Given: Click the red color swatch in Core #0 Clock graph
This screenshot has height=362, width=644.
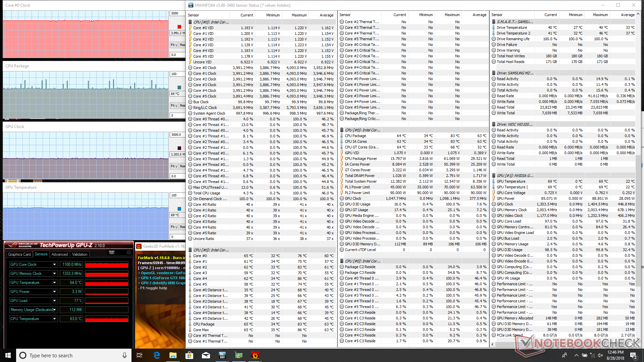Looking at the screenshot, I should click(x=179, y=27).
